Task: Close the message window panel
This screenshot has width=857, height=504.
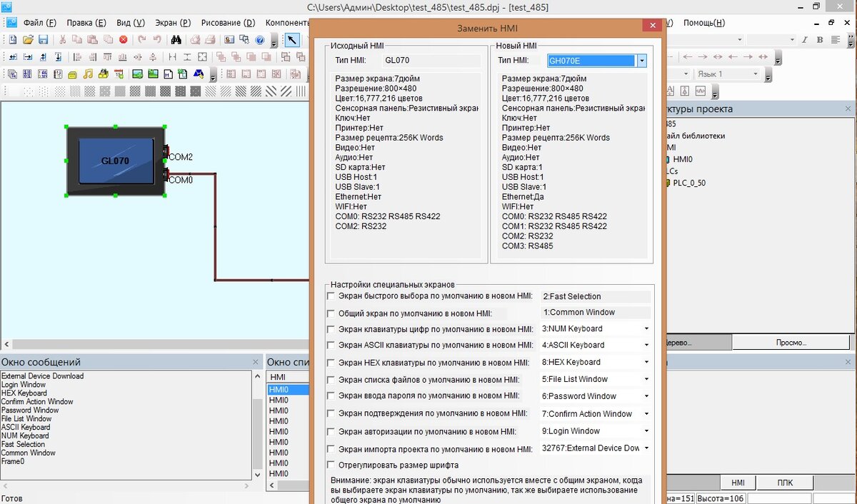Action: 256,362
